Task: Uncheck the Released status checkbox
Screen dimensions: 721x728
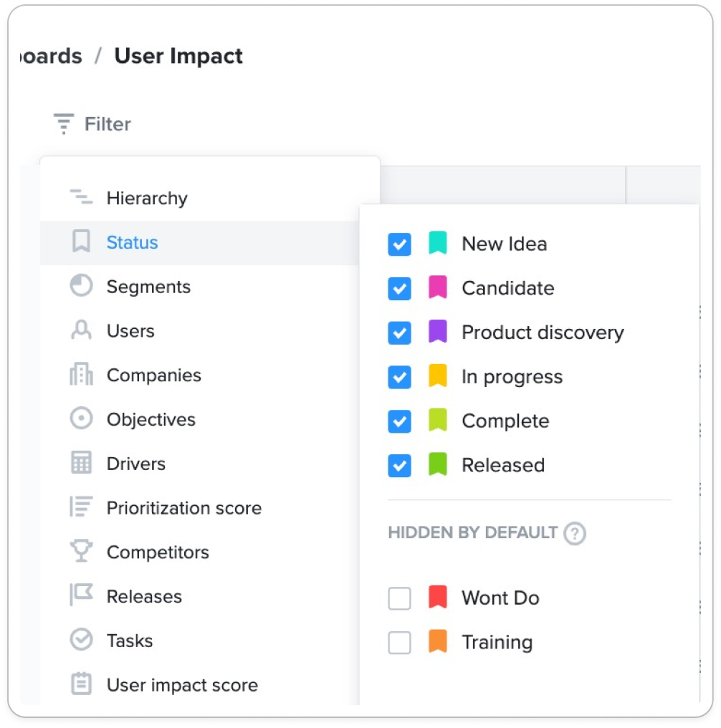Action: (x=399, y=466)
